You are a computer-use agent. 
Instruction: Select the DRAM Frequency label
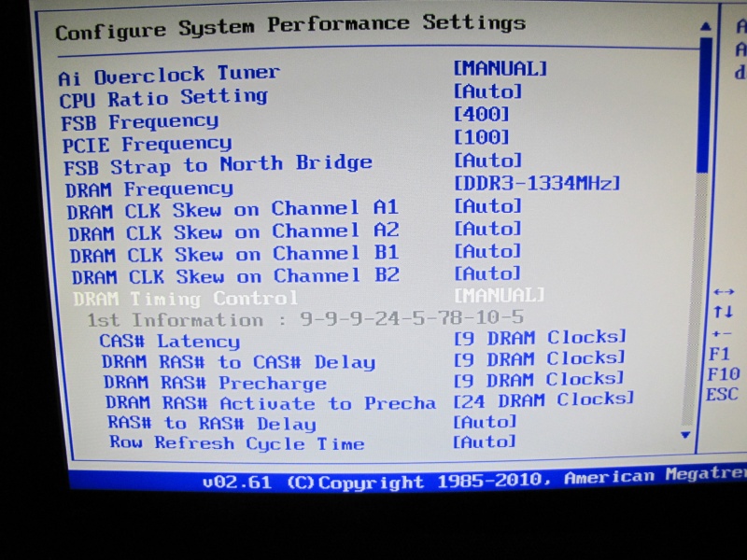tap(149, 189)
